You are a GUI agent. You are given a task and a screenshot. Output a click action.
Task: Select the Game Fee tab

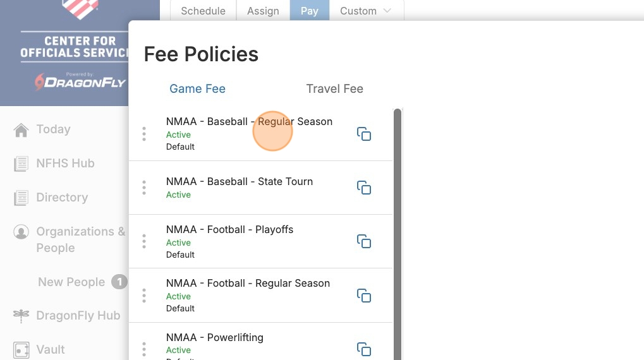click(x=197, y=89)
